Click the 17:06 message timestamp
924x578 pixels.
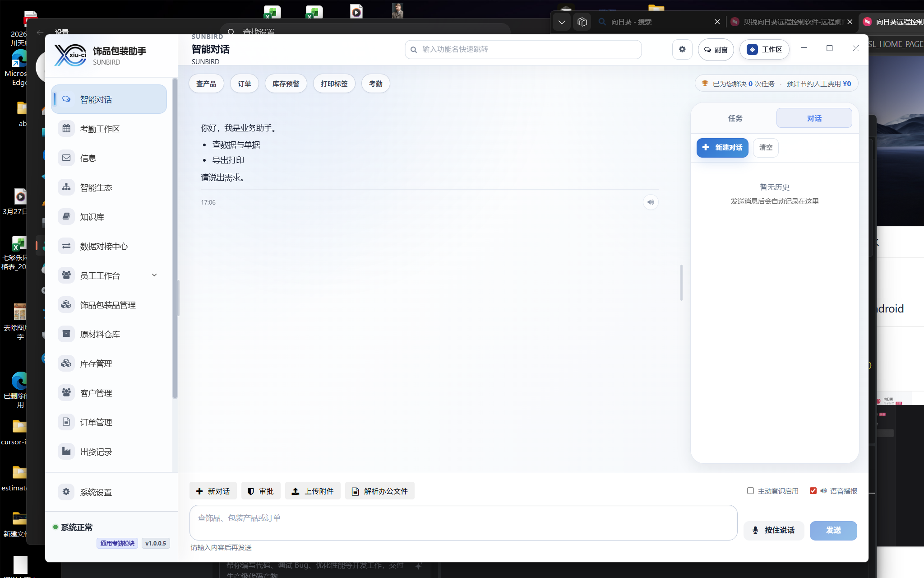point(208,202)
